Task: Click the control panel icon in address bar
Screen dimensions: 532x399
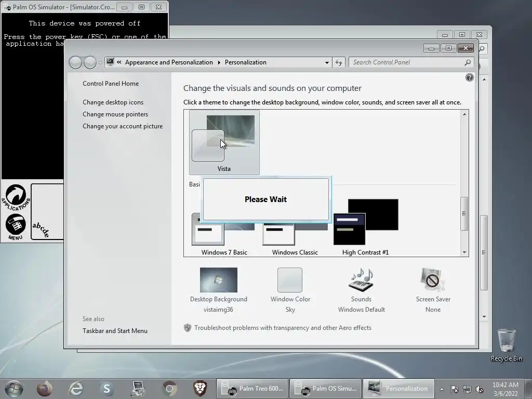Action: click(x=110, y=62)
